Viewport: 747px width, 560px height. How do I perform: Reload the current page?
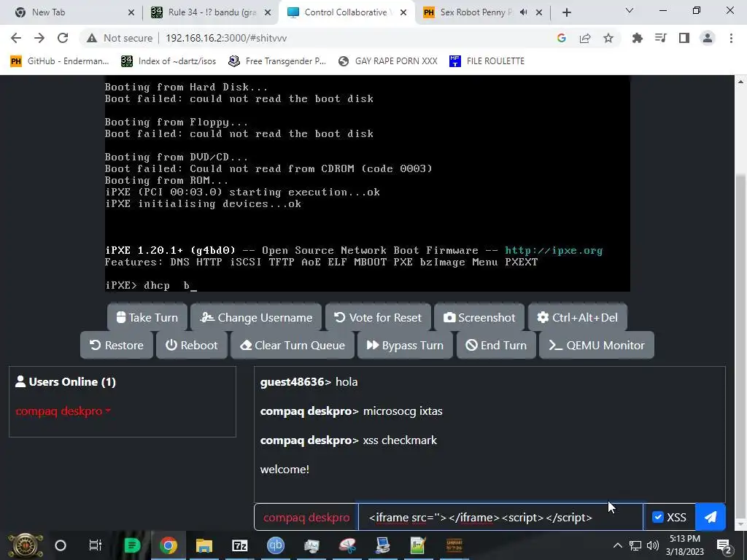click(x=63, y=38)
